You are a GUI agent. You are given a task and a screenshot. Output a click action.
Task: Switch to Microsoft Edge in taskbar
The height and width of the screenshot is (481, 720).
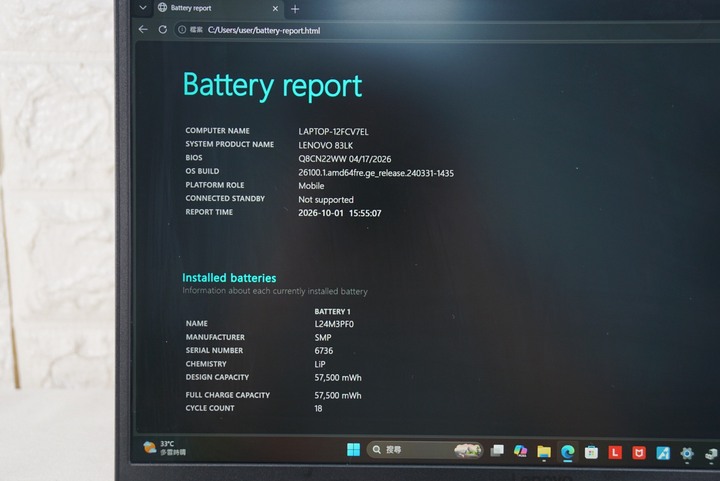click(x=568, y=453)
